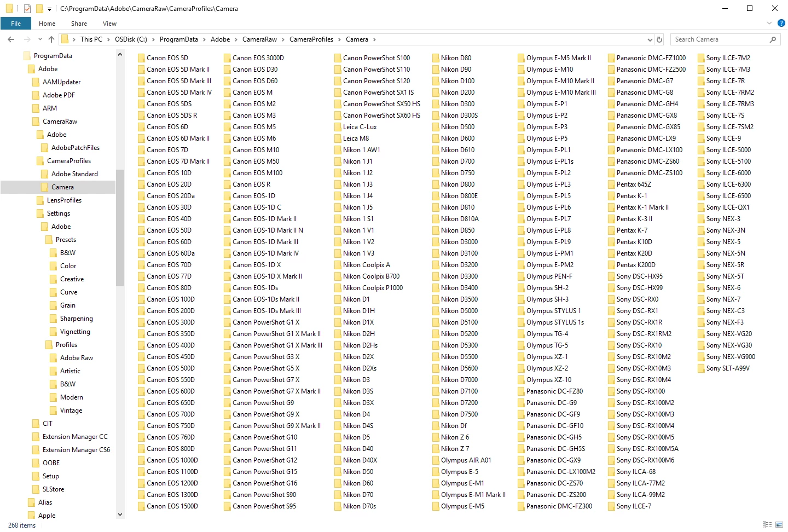The width and height of the screenshot is (788, 532).
Task: Select the Olympus AIR A01 folder icon
Action: [436, 460]
